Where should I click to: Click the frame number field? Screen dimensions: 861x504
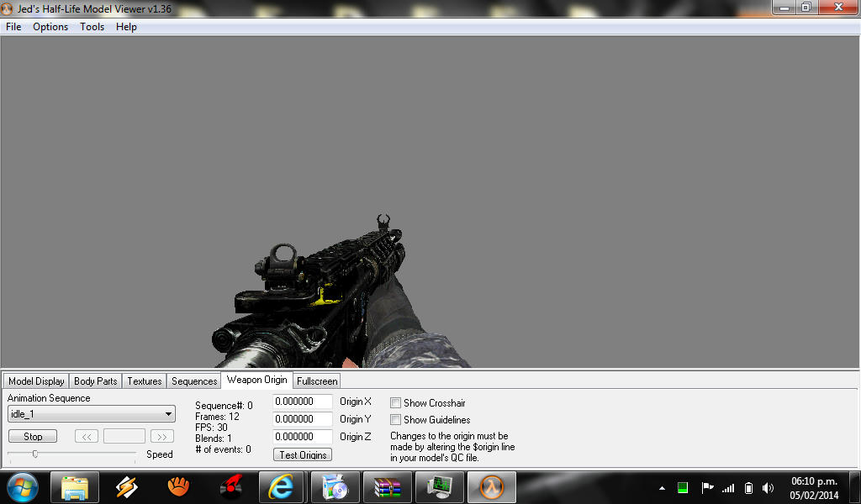[x=124, y=437]
